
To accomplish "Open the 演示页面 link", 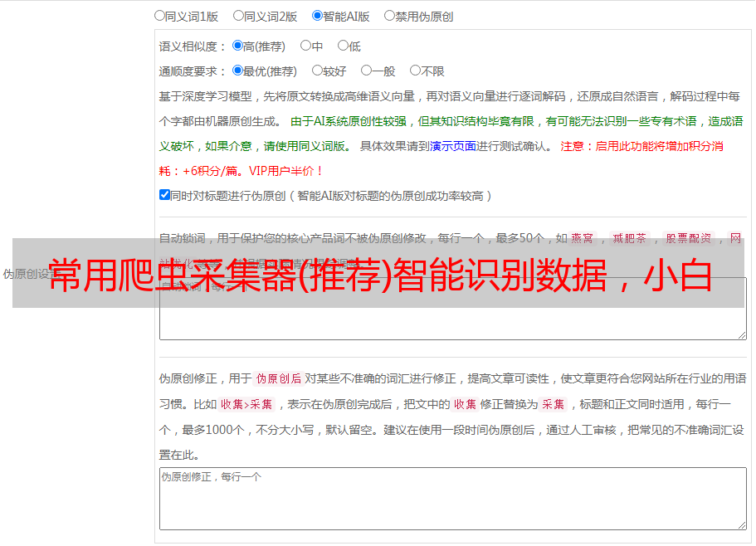I will point(452,146).
